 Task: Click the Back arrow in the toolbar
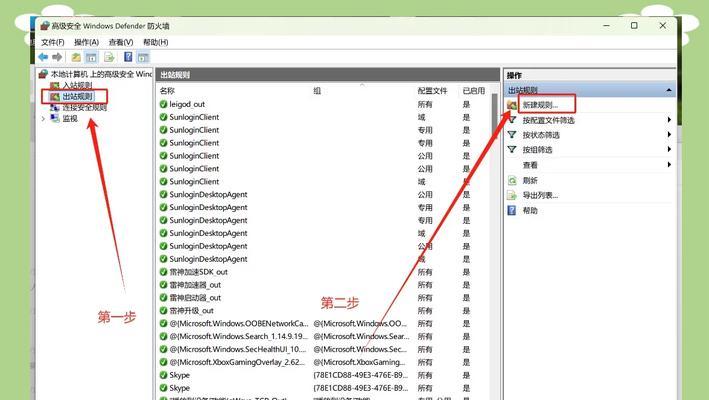tap(43, 57)
